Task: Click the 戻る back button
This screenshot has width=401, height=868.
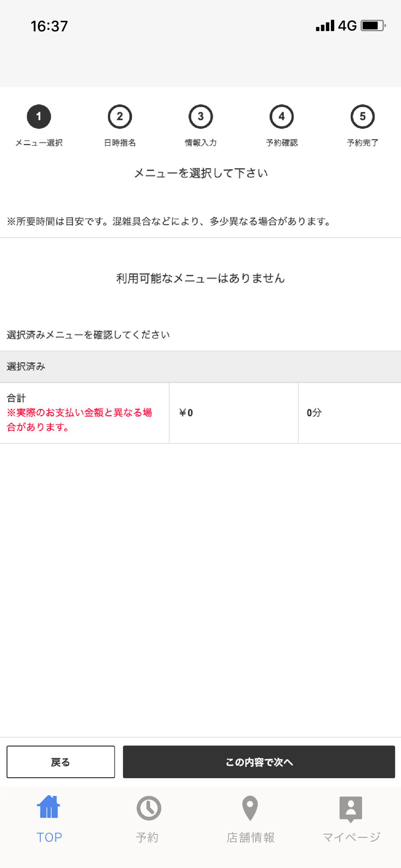Action: [x=61, y=762]
